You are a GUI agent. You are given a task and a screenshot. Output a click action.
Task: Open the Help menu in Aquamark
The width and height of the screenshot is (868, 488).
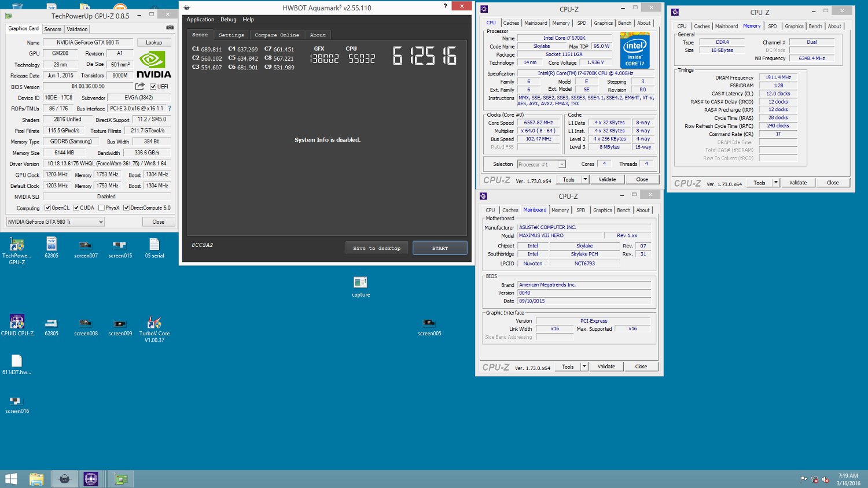tap(248, 20)
